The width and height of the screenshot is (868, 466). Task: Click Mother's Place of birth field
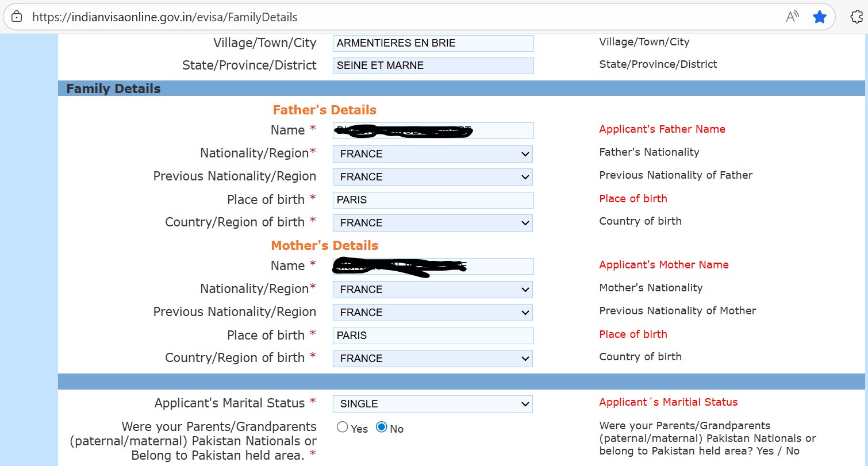[x=433, y=336]
